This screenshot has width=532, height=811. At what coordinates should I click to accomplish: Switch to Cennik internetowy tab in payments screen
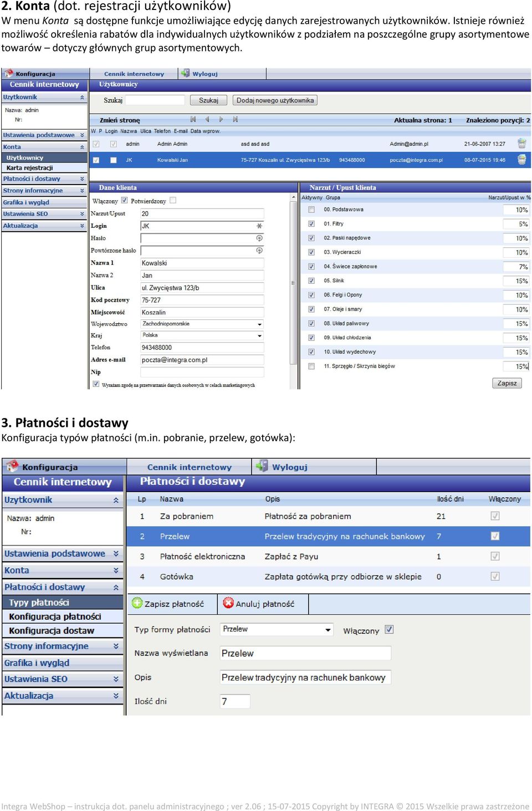[189, 467]
